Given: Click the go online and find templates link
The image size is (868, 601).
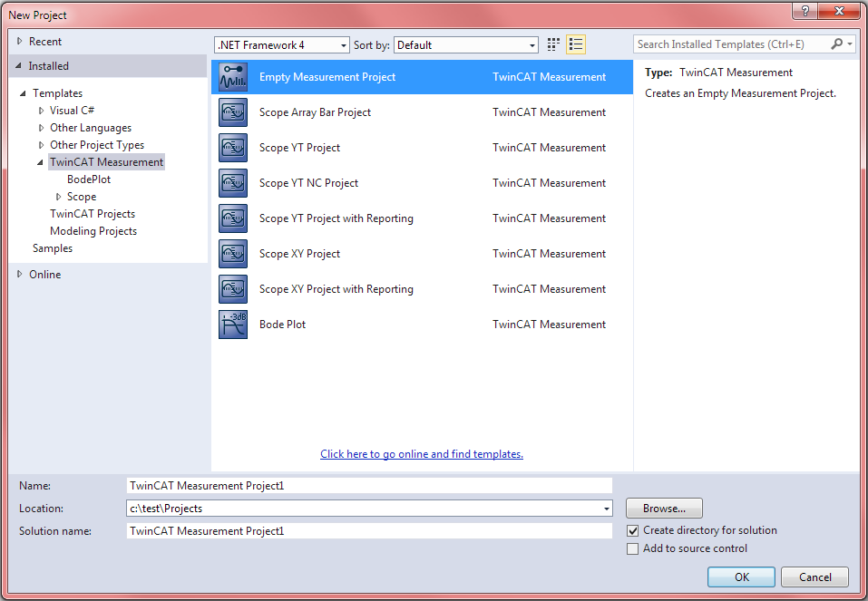Looking at the screenshot, I should (422, 454).
